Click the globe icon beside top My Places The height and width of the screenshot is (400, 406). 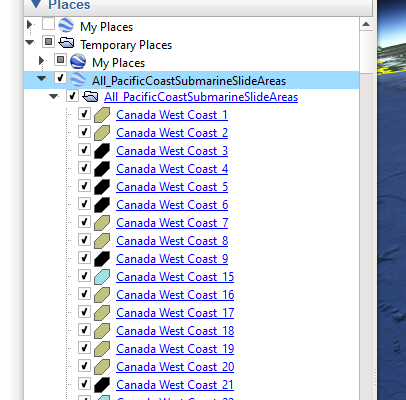tap(66, 26)
